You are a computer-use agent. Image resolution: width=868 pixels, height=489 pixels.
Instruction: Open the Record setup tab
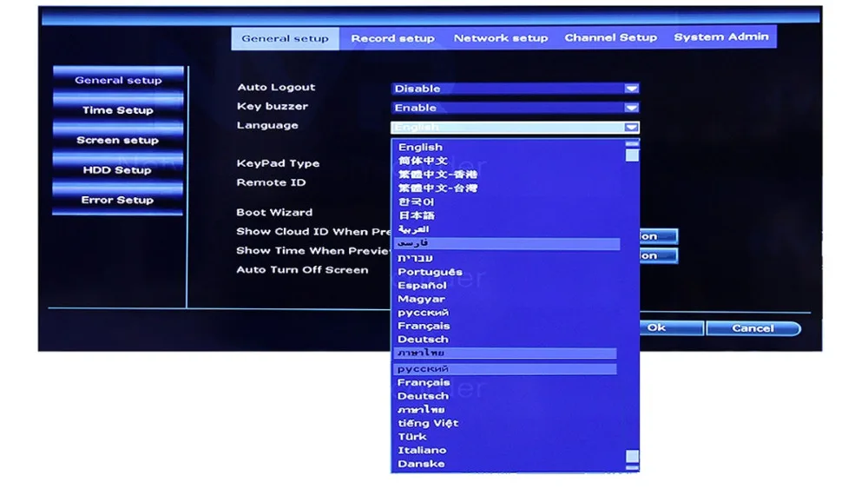[392, 38]
